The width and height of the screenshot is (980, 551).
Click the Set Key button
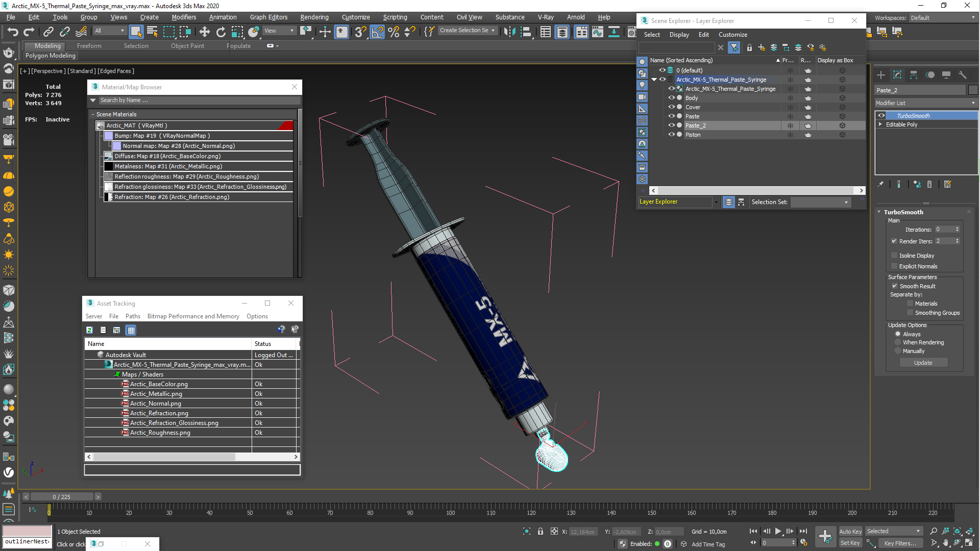[x=850, y=543]
